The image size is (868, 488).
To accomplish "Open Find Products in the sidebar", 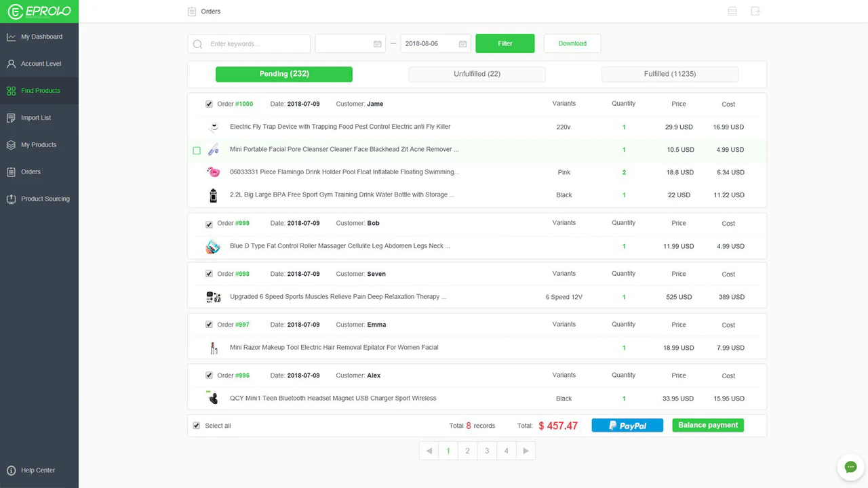I will 39,90.
